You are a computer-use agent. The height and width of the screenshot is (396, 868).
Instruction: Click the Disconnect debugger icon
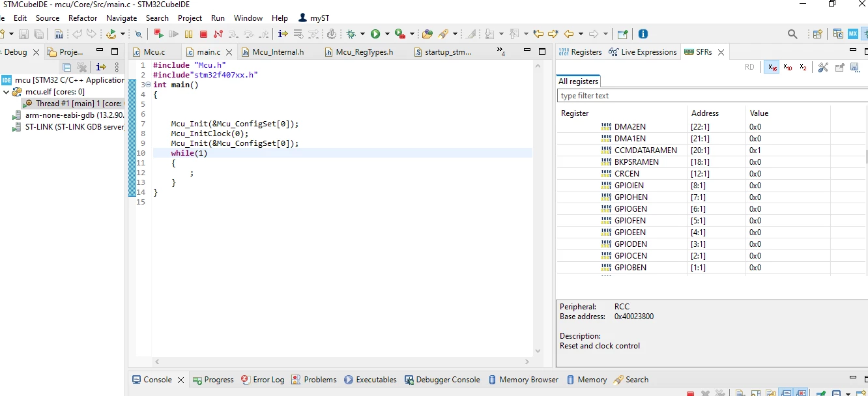pyautogui.click(x=218, y=34)
